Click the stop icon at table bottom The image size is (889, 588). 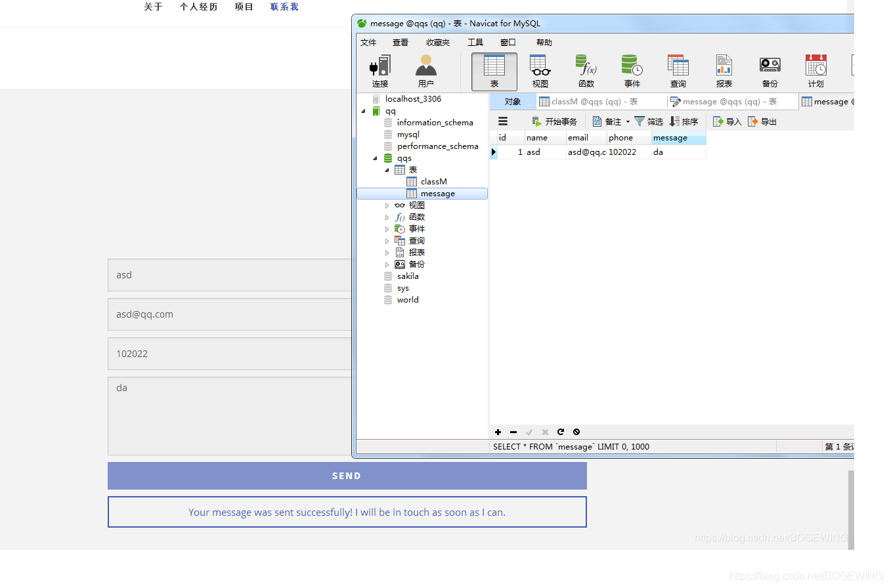pyautogui.click(x=576, y=432)
